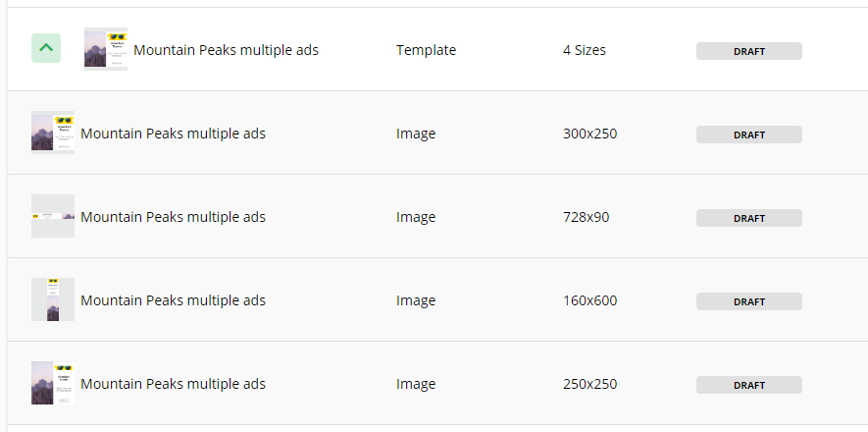Click the Draft badge for 728x90
The width and height of the screenshot is (868, 432).
(x=748, y=218)
